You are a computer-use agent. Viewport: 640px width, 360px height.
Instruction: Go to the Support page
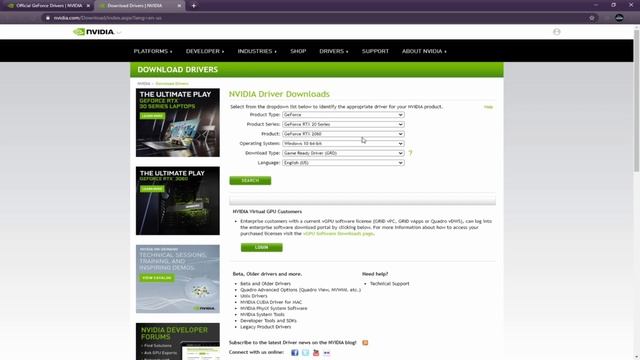(375, 51)
